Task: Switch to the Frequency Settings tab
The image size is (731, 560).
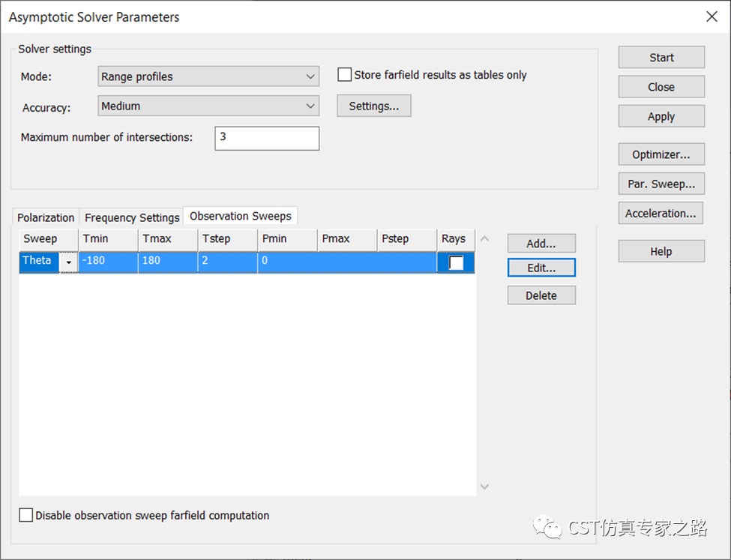Action: [132, 217]
